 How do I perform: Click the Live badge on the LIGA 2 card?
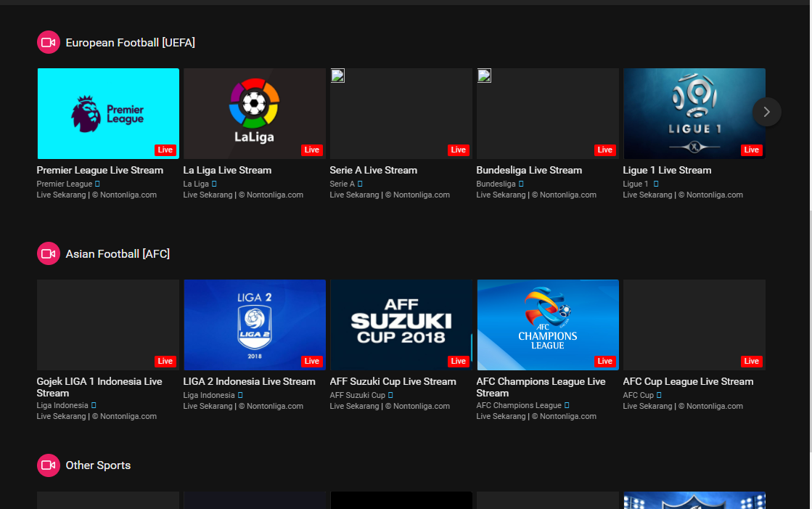tap(312, 361)
